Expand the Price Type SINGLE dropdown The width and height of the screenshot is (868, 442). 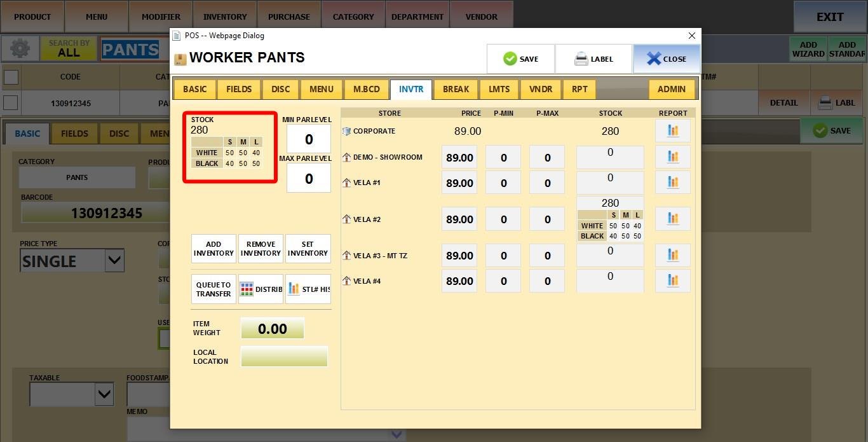[x=114, y=260]
